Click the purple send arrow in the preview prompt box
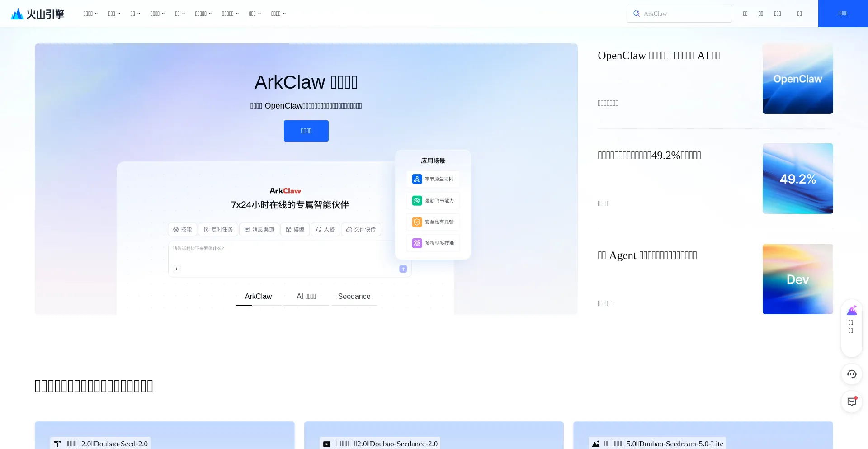868x449 pixels. [x=403, y=269]
